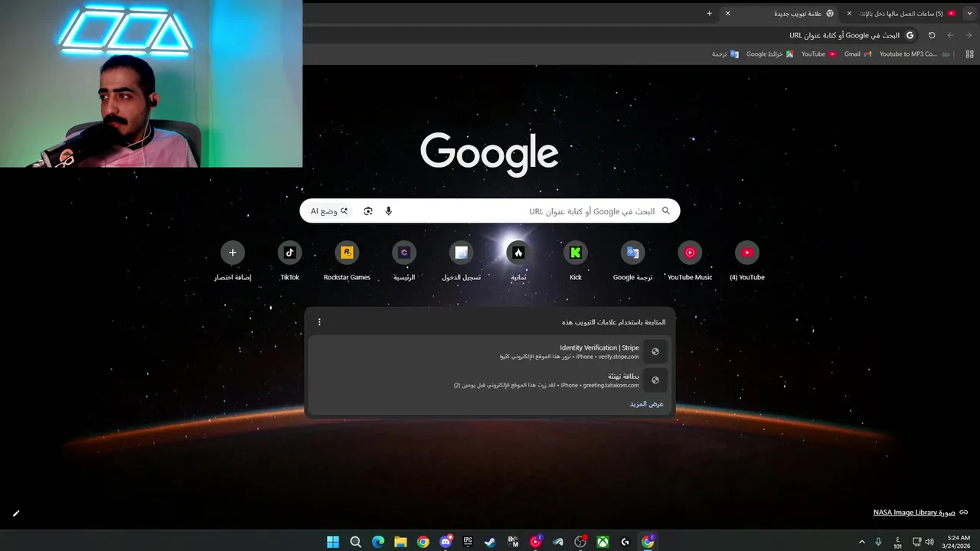Open the الرئيسية shortcut
Image resolution: width=980 pixels, height=551 pixels.
pos(404,261)
